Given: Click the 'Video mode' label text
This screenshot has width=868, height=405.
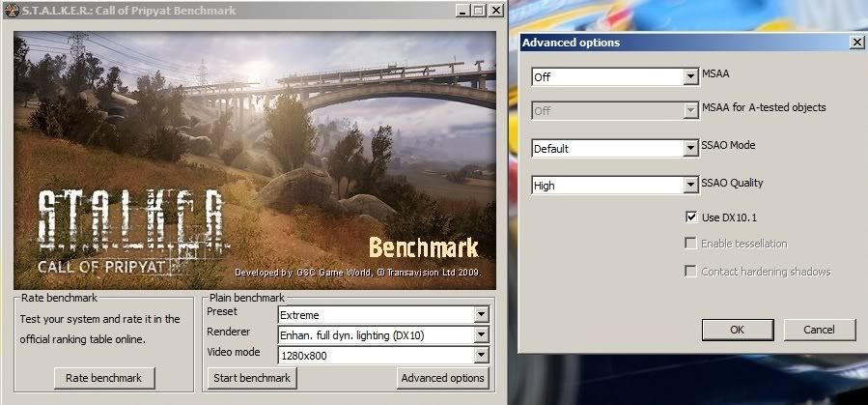Looking at the screenshot, I should [233, 352].
